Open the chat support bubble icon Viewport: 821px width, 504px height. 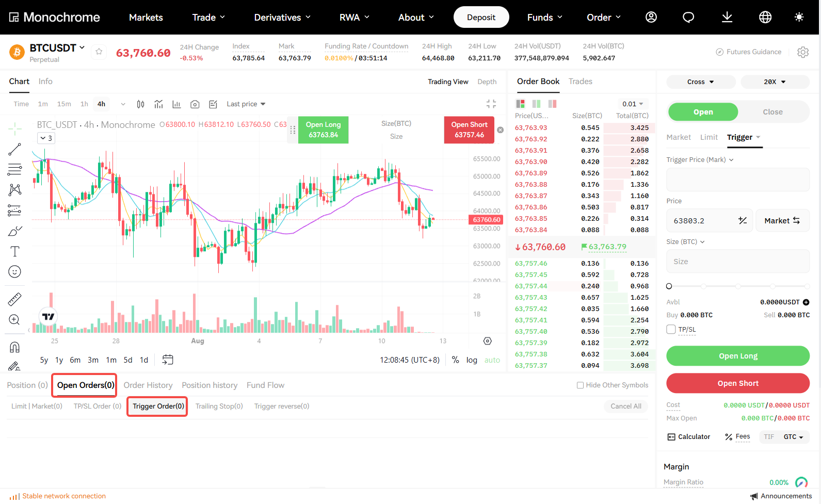[688, 17]
